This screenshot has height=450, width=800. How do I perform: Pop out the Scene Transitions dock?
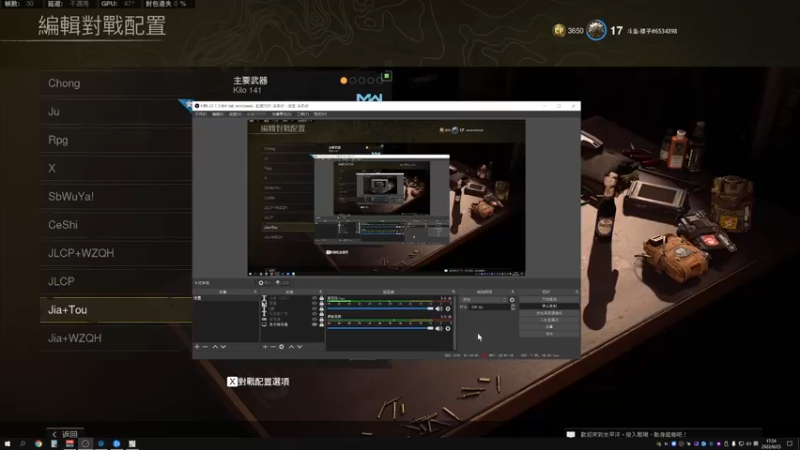513,292
